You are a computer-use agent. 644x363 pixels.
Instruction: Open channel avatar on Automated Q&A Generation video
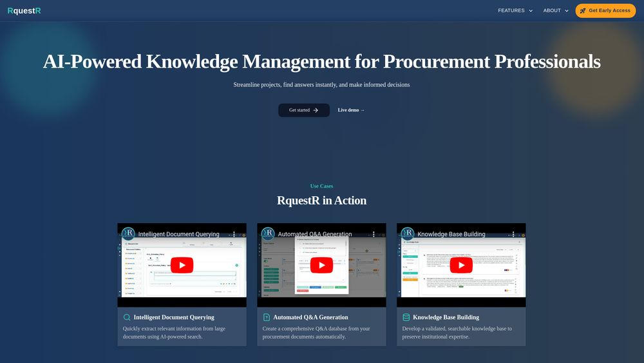(x=268, y=234)
